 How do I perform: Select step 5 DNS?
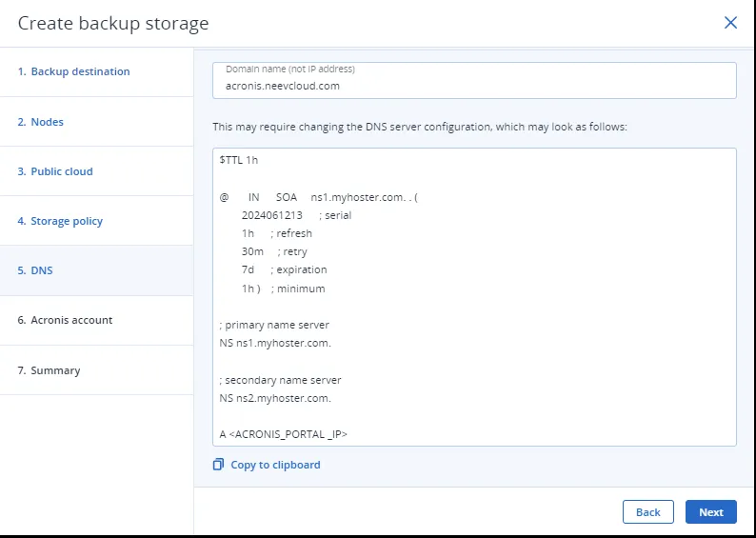coord(96,270)
